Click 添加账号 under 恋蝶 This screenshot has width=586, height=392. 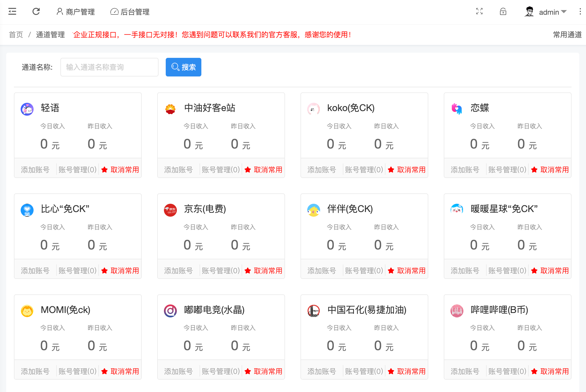[x=465, y=170]
